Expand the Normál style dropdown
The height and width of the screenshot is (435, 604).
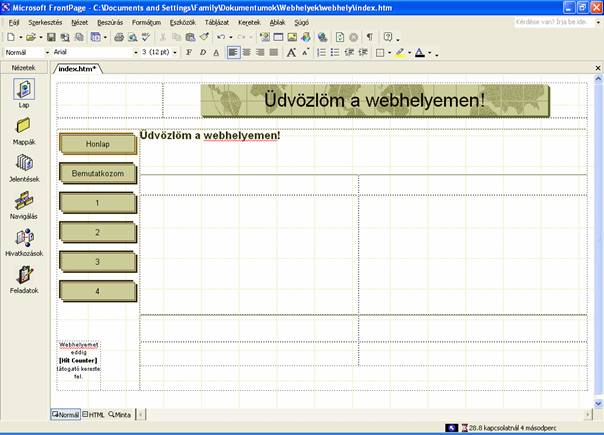46,52
